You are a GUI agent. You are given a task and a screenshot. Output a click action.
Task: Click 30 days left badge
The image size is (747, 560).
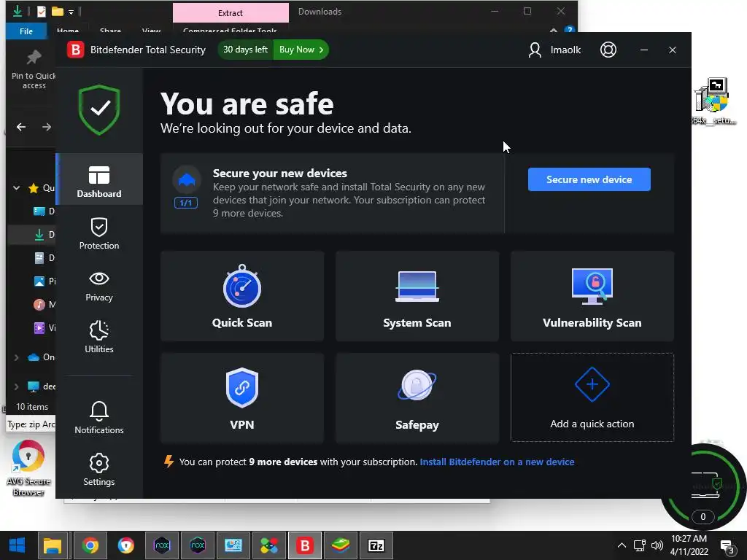[245, 50]
